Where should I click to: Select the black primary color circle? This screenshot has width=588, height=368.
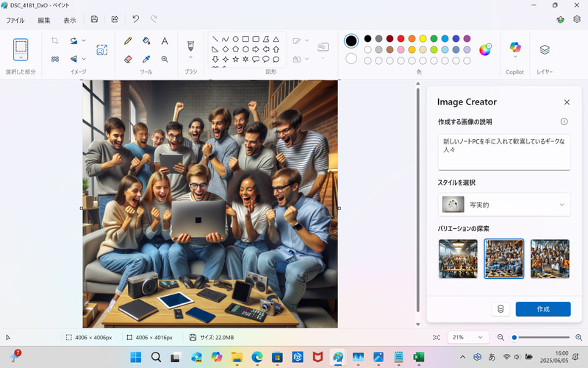click(351, 41)
